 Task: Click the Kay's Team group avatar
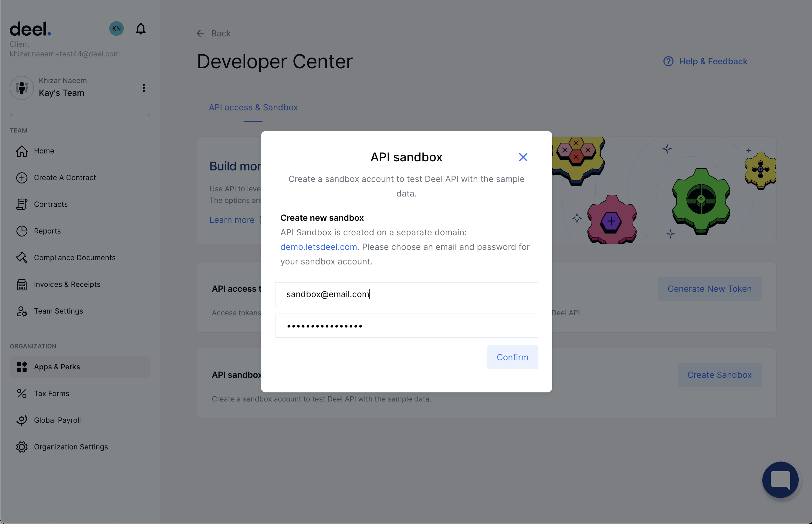22,88
